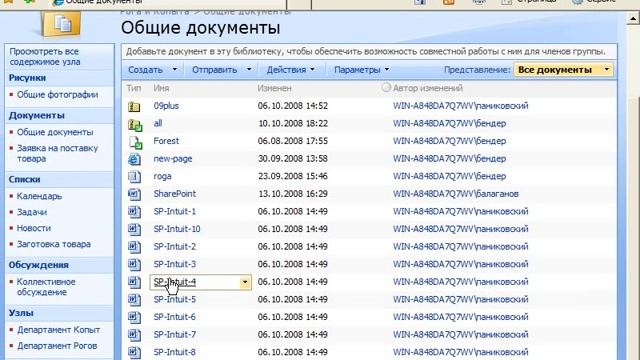Screen dimensions: 640x360
Task: Sort by the Тип column header
Action: point(133,88)
